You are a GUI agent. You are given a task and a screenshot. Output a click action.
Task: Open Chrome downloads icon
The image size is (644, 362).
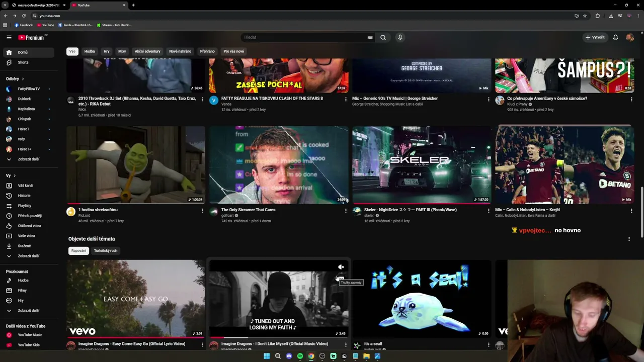(x=611, y=16)
